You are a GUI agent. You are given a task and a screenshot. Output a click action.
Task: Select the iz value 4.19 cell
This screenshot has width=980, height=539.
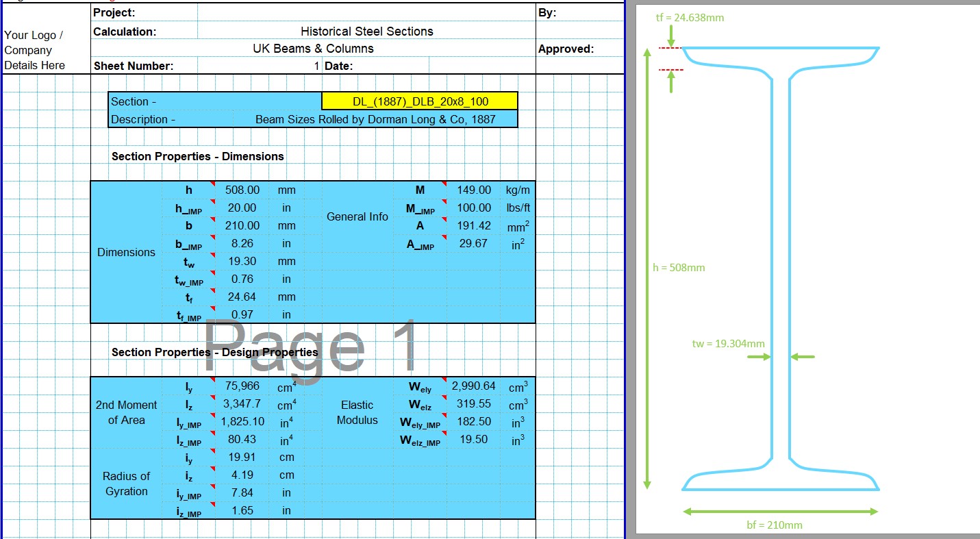242,475
